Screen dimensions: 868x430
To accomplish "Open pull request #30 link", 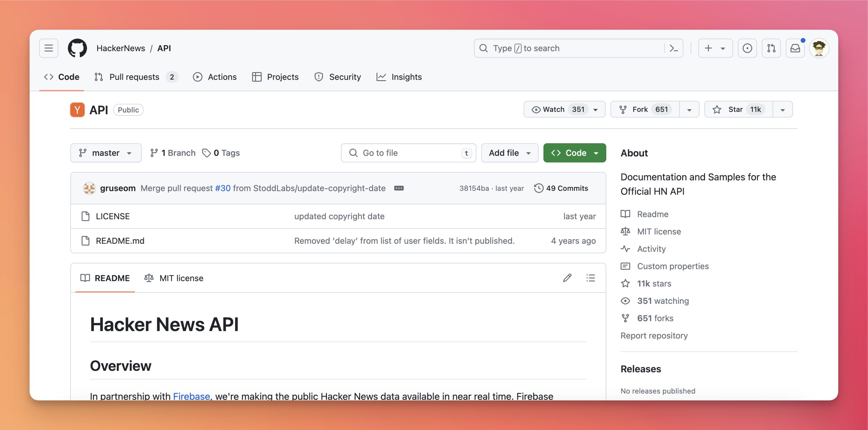I will coord(223,188).
